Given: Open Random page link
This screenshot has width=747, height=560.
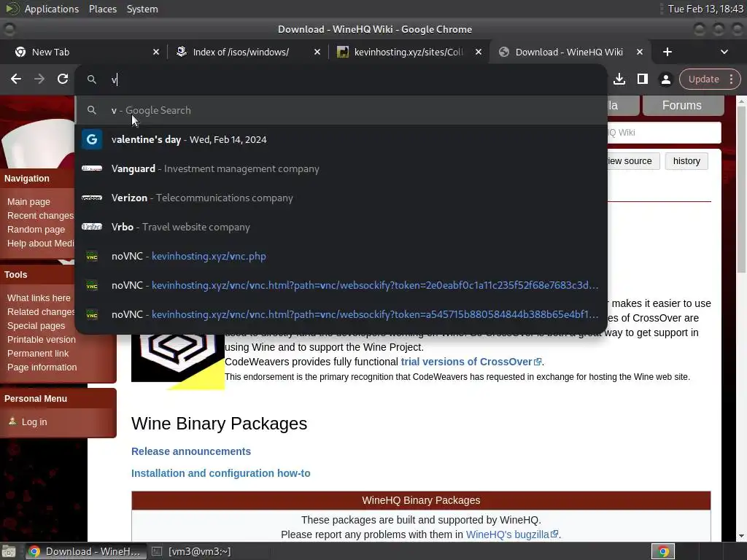Looking at the screenshot, I should 36,230.
